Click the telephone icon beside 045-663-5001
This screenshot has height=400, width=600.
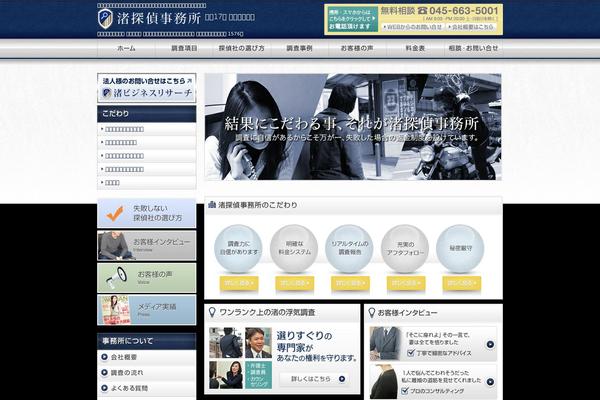422,11
